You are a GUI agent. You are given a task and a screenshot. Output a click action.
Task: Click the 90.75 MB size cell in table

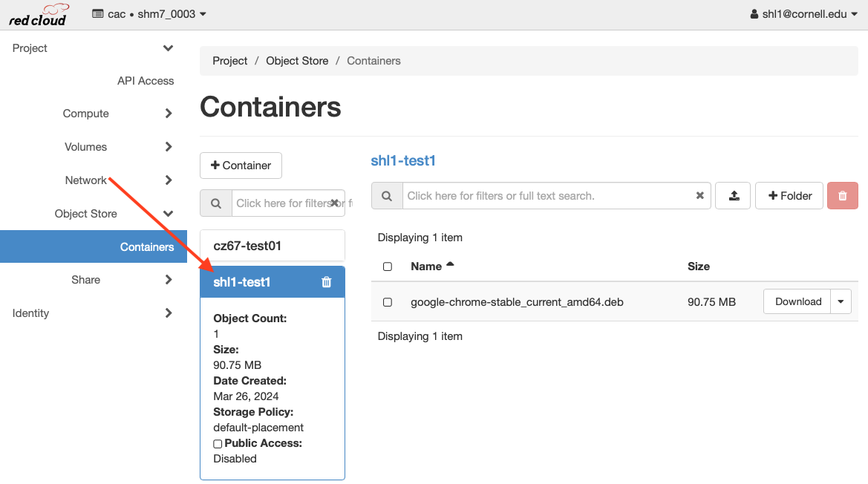(x=712, y=302)
